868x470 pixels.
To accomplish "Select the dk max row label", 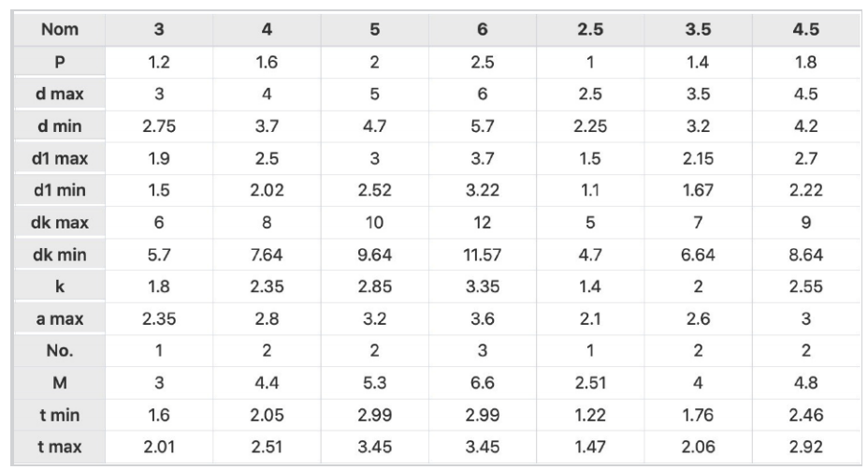I will pyautogui.click(x=59, y=222).
